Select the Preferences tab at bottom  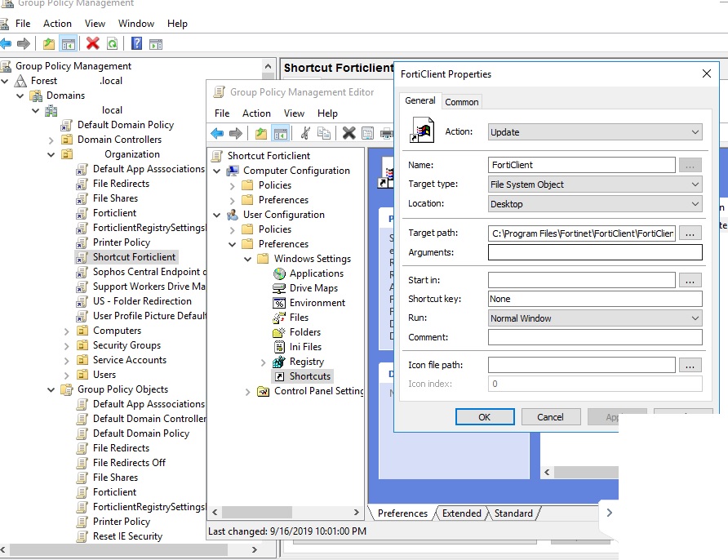tap(402, 513)
